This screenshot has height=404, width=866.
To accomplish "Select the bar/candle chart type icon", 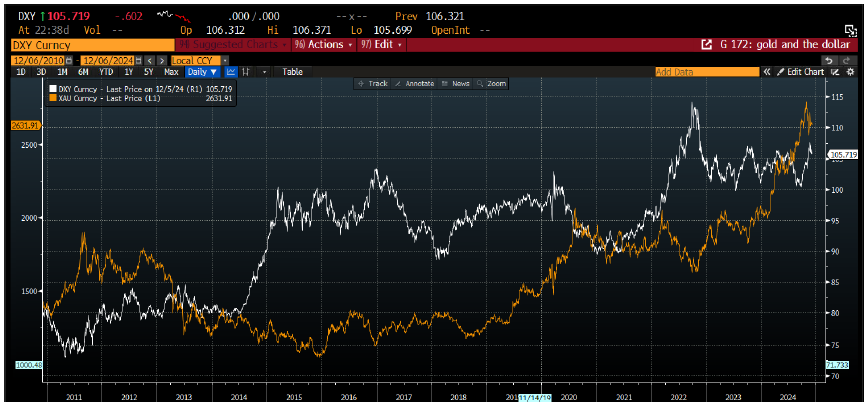I will [247, 72].
